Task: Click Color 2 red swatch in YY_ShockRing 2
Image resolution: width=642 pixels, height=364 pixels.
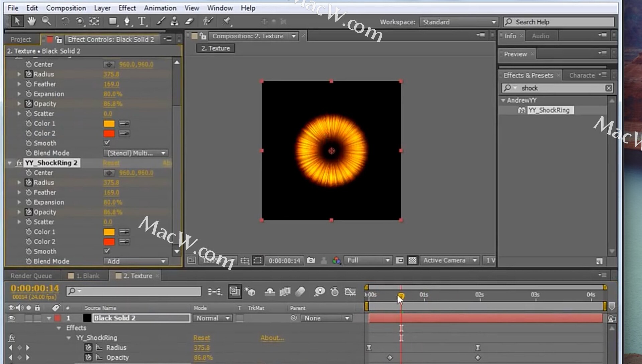Action: 109,241
